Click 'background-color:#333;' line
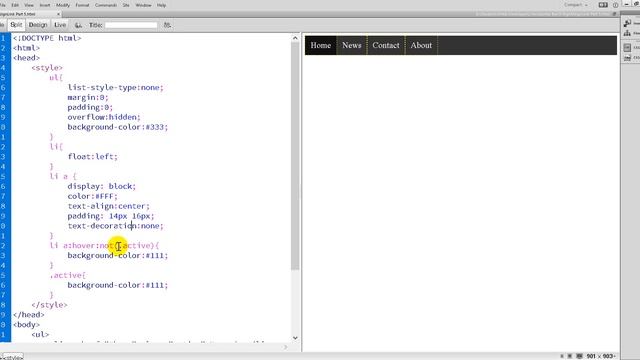 118,127
